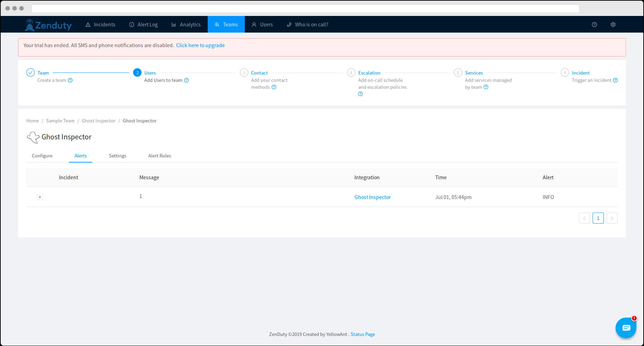Viewport: 644px width, 346px height.
Task: Click the Incident column header
Action: (69, 178)
